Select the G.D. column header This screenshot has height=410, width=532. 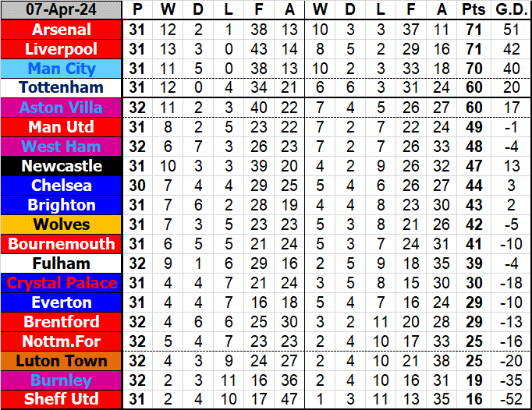pos(509,10)
